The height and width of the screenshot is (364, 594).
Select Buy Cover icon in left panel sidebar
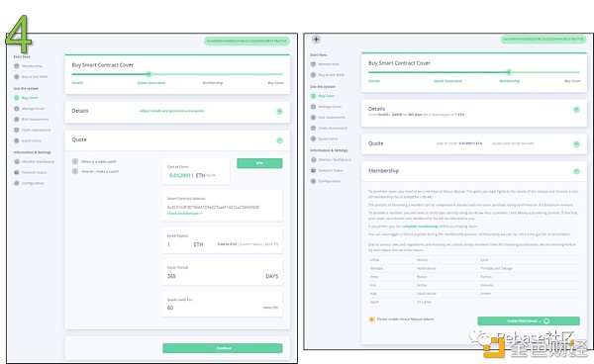(17, 98)
